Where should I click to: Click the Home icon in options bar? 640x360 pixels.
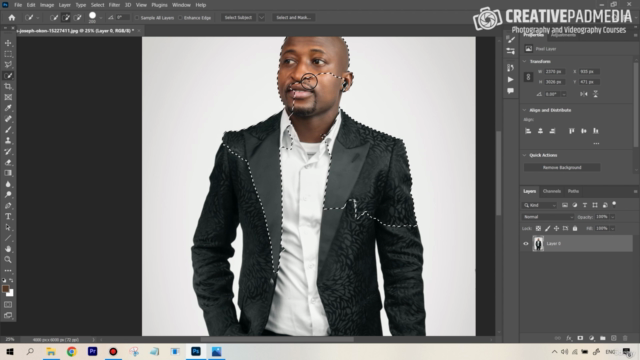11,18
